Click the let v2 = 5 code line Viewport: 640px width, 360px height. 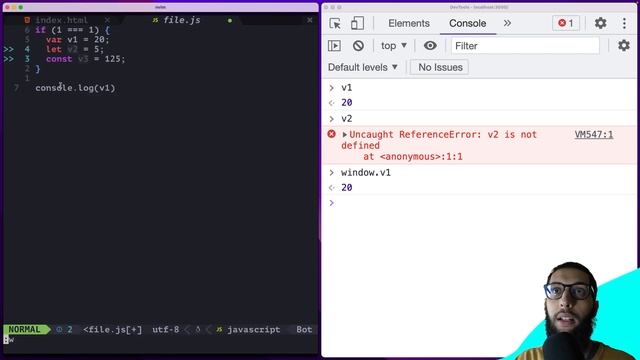coord(75,49)
